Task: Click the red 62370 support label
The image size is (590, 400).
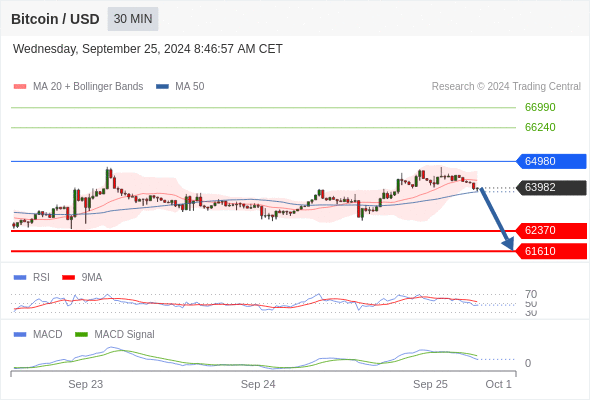Action: (551, 230)
